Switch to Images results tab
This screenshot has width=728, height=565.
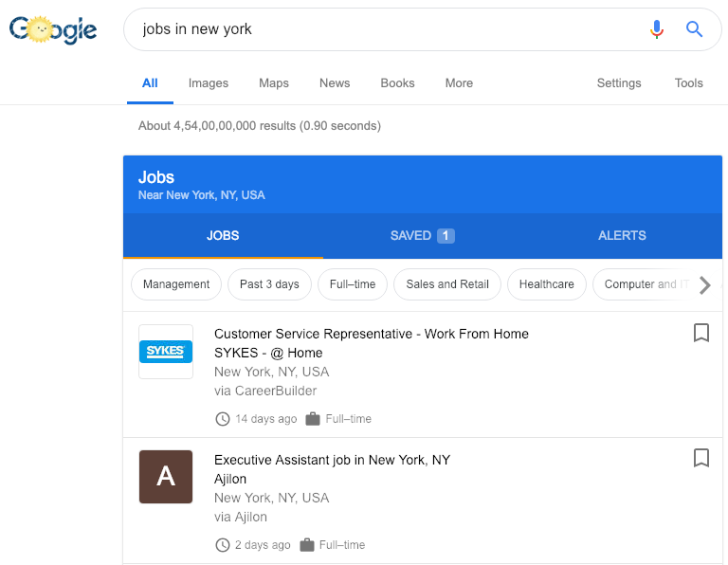209,83
